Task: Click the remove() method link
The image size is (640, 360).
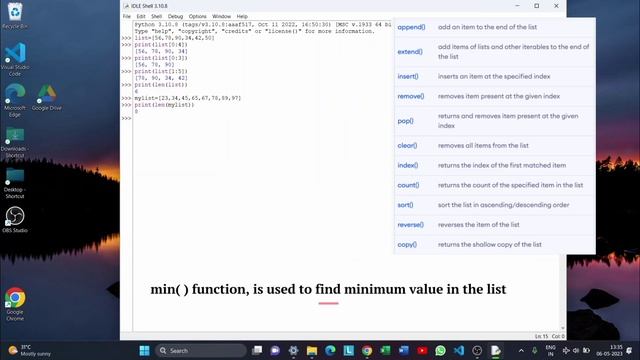Action: click(411, 96)
